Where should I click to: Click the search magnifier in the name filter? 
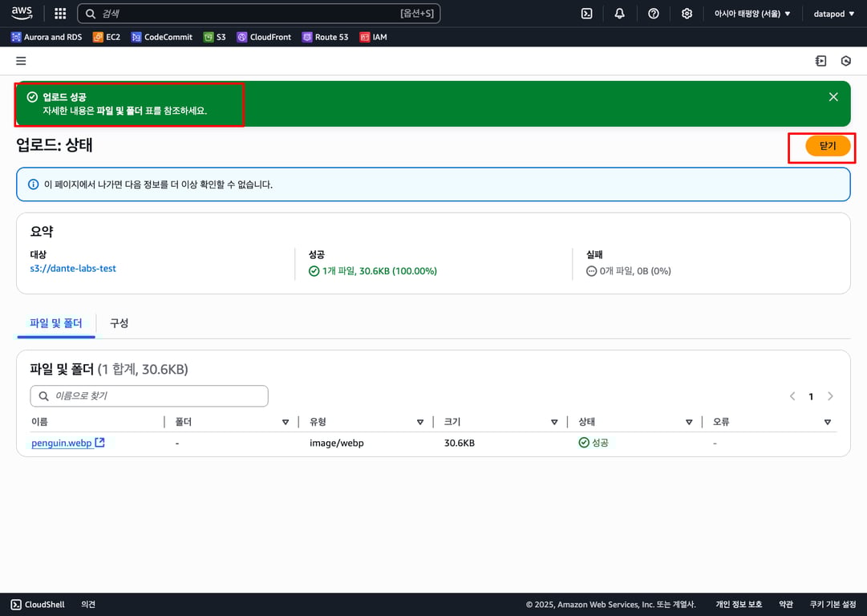tap(43, 396)
